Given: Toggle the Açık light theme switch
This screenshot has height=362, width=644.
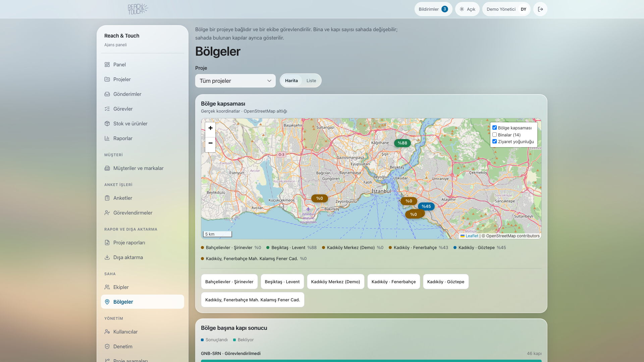Looking at the screenshot, I should tap(467, 9).
